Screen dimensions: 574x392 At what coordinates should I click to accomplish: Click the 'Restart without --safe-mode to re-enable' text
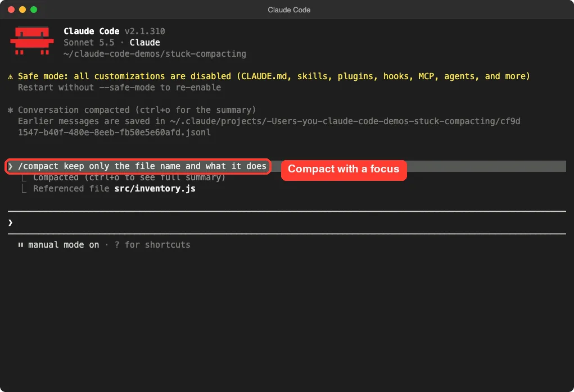coord(119,88)
